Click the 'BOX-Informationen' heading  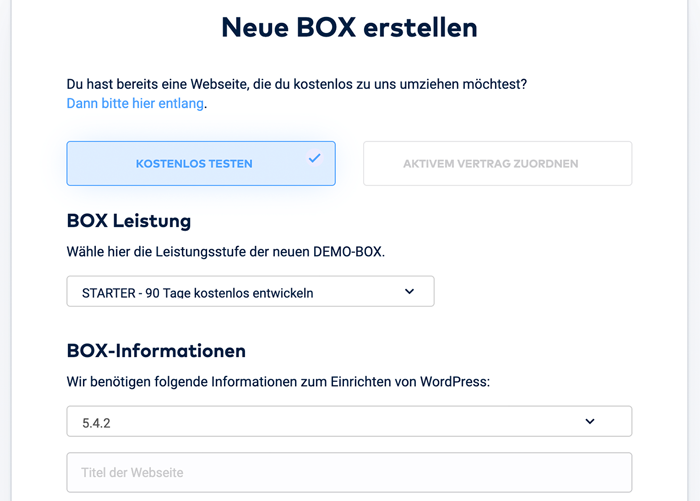coord(156,351)
